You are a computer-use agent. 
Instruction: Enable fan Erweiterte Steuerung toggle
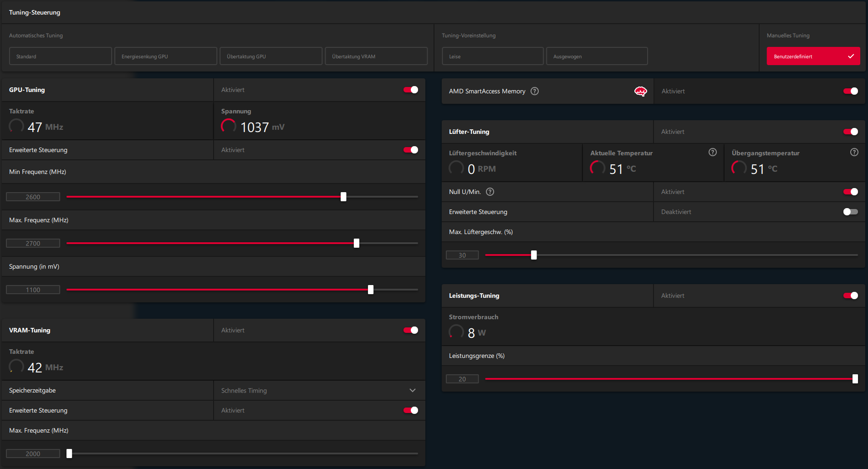pyautogui.click(x=851, y=212)
